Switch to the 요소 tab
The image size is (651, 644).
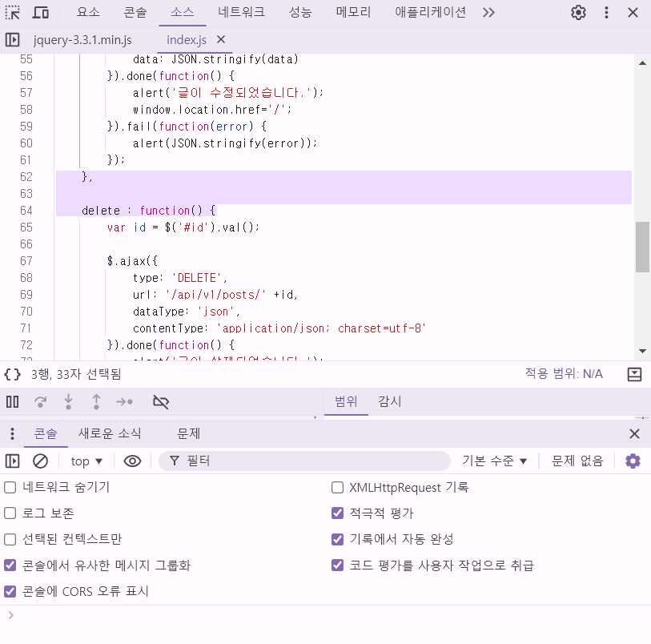point(88,13)
